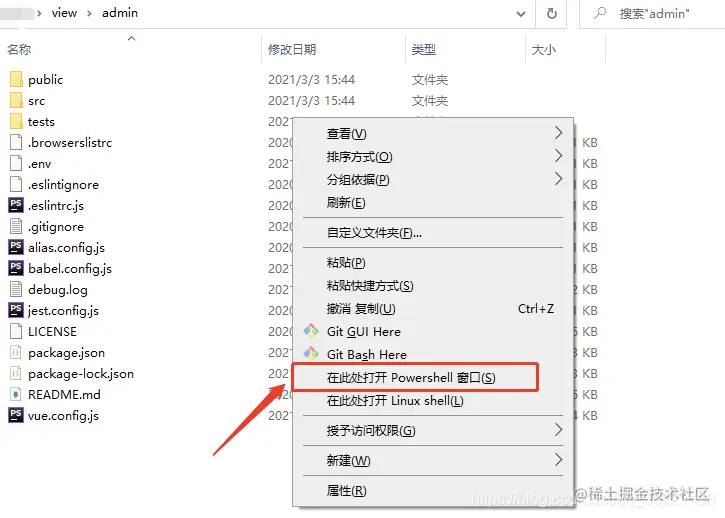Open the 查看(V) menu entry
725x518 pixels.
tap(433, 134)
